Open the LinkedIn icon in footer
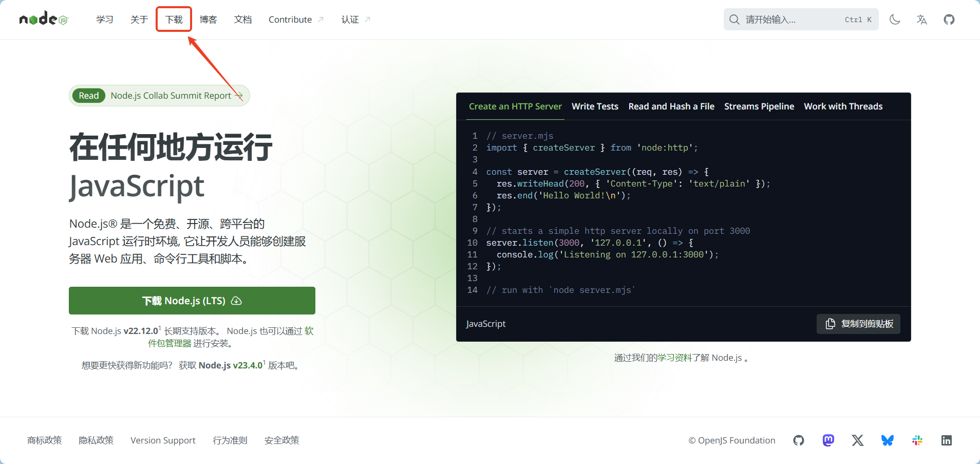The width and height of the screenshot is (980, 464). pos(946,440)
